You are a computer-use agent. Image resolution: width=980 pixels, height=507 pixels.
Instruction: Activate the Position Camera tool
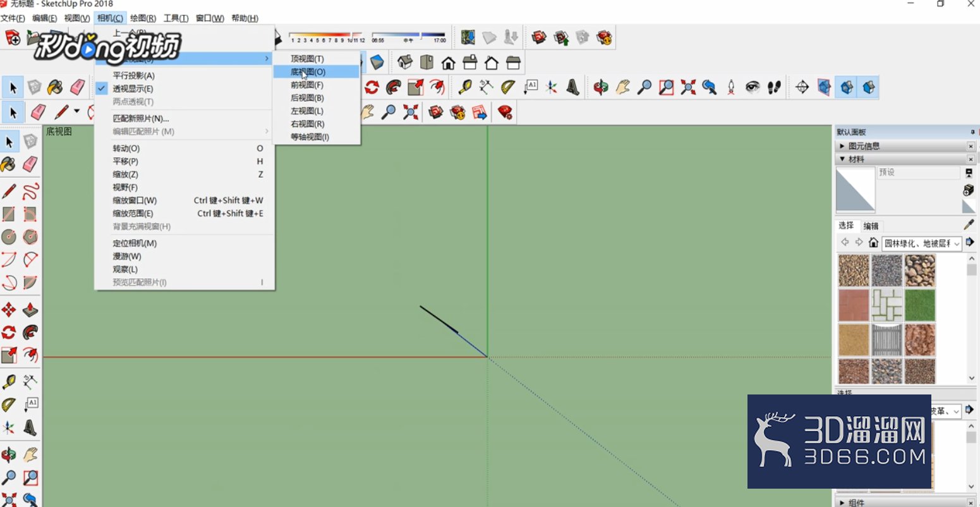pos(731,87)
